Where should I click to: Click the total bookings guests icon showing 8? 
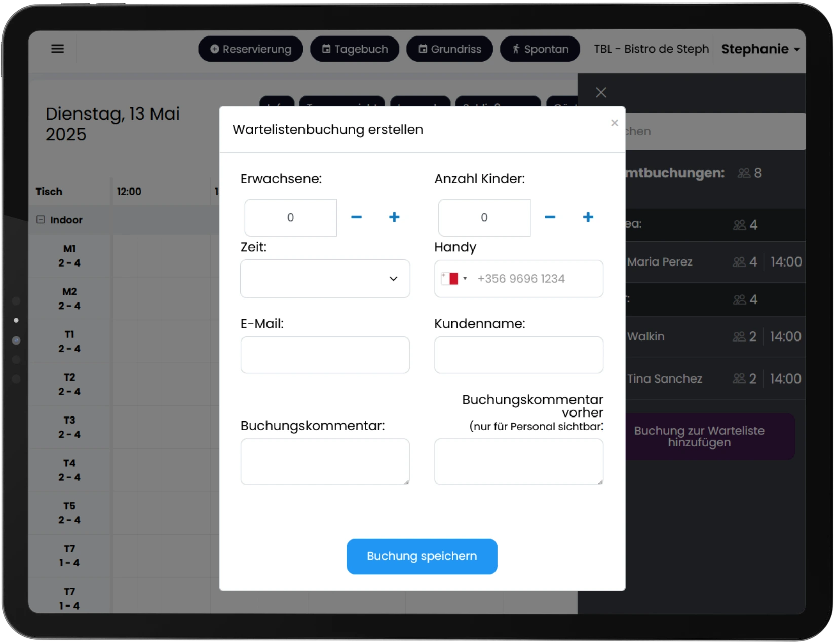pos(744,173)
